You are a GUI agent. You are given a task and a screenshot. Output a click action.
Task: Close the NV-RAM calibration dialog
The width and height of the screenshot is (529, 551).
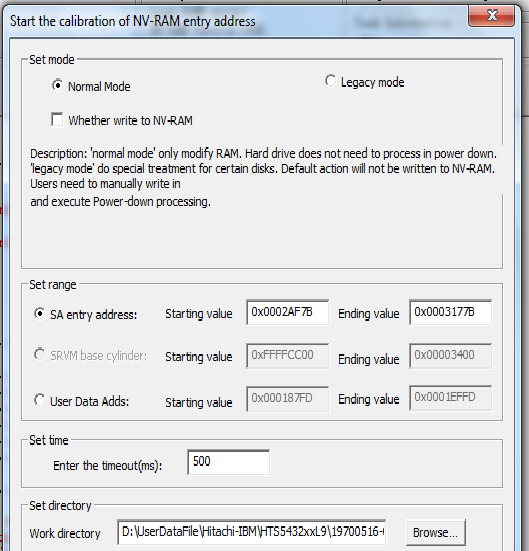pyautogui.click(x=491, y=15)
